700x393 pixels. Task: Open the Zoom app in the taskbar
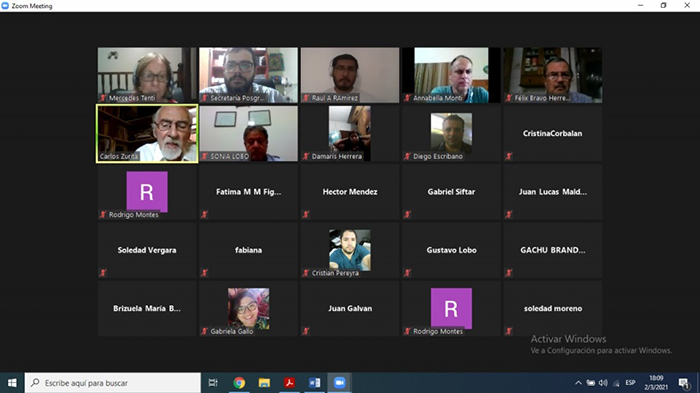click(x=339, y=383)
